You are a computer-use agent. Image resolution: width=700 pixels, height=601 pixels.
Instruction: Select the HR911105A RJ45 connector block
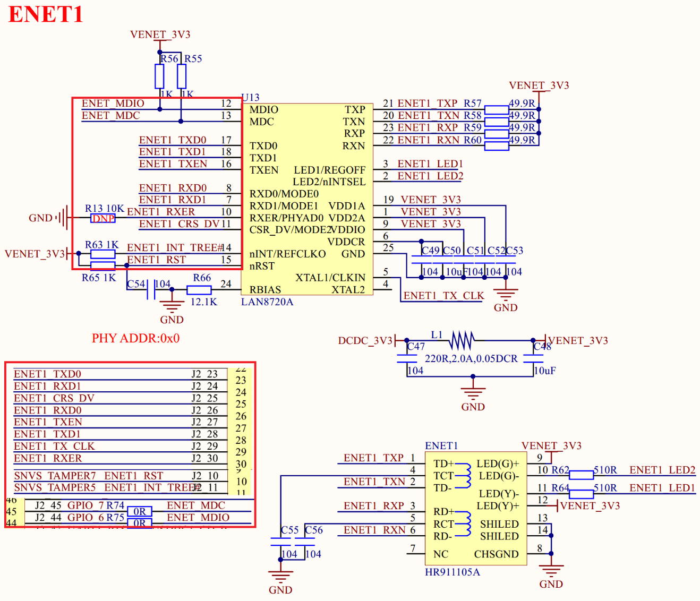coord(476,508)
